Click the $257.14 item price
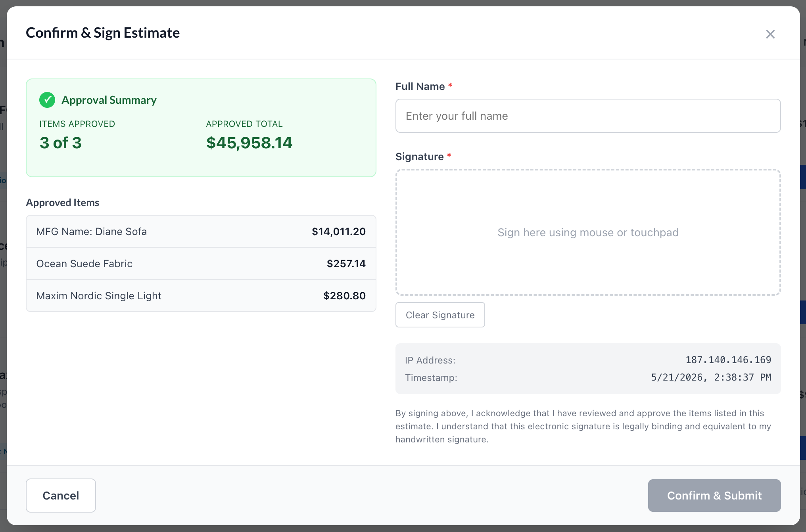This screenshot has height=532, width=806. coord(346,264)
